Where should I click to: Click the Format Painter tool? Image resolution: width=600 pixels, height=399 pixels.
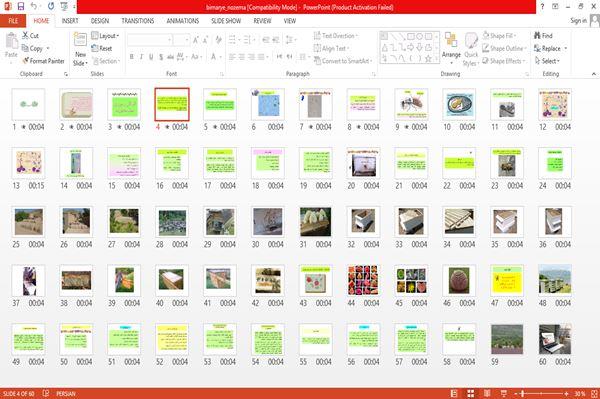(x=43, y=61)
